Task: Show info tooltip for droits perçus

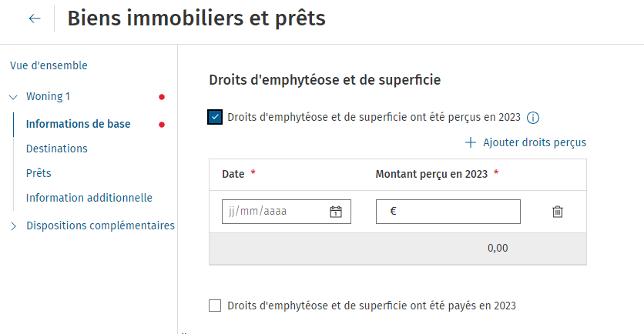Action: click(x=533, y=118)
